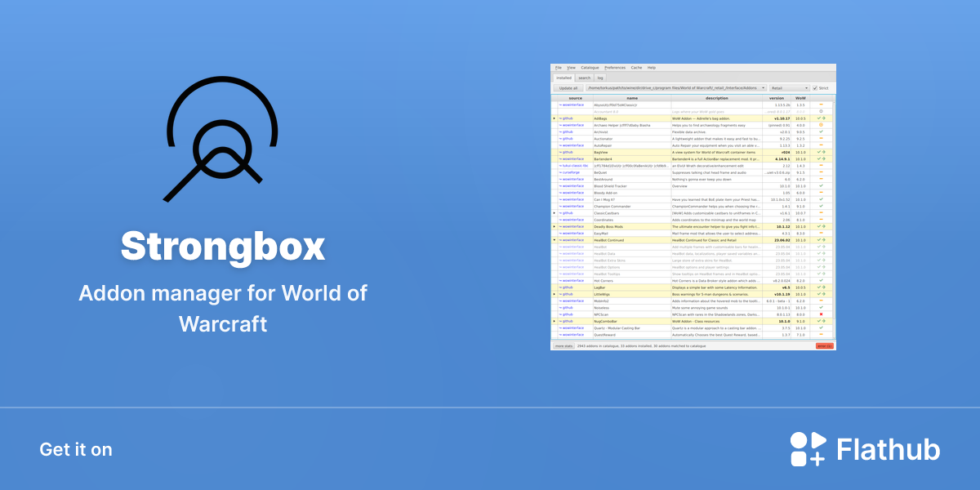Click the orange dash icon in Auctionator row
Screen dimensions: 980x490
click(821, 138)
